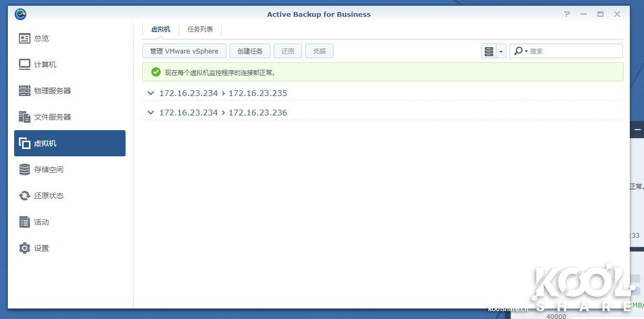
Task: Switch to the Task List (任务列表) tab
Action: coord(200,29)
